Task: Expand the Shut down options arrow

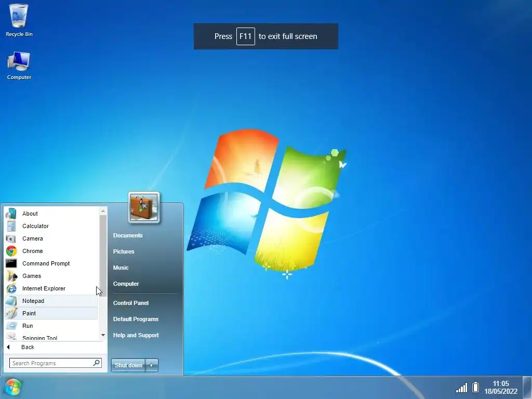Action: 152,365
